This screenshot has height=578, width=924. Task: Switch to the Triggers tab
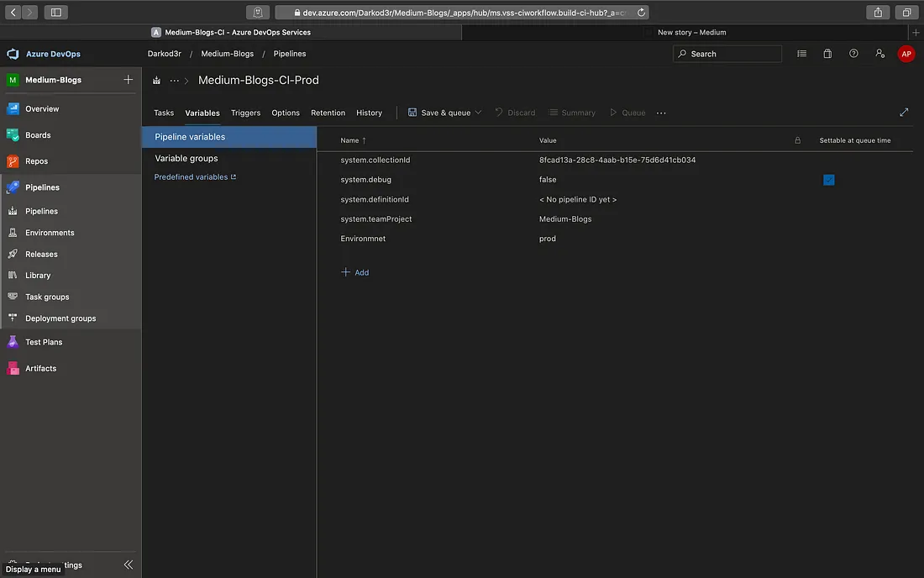coord(246,113)
